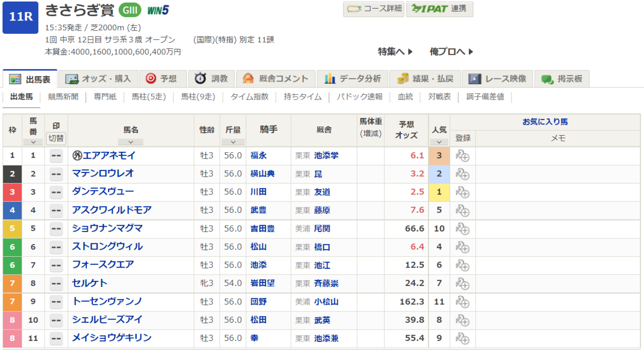The width and height of the screenshot is (644, 350).
Task: Open the 持ちタイム sub-tab
Action: click(x=303, y=97)
